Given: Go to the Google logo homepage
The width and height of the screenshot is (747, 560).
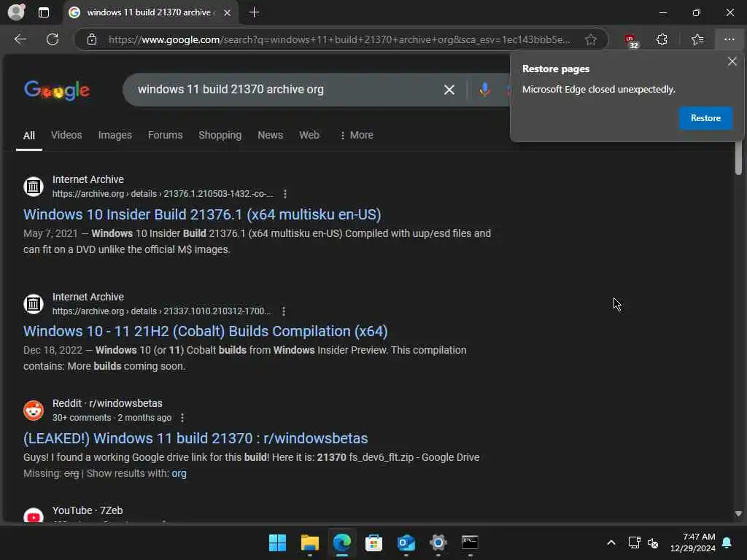Looking at the screenshot, I should pyautogui.click(x=57, y=90).
